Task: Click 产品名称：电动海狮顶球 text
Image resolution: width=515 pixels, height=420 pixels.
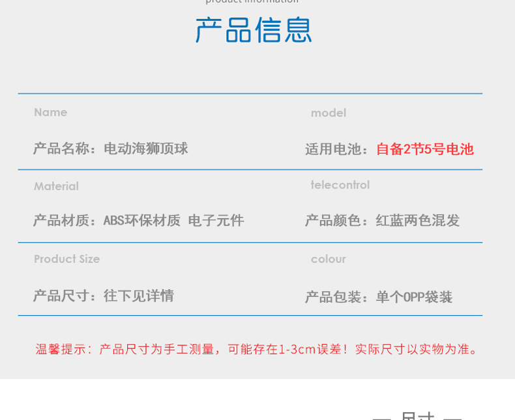Action: pyautogui.click(x=111, y=148)
